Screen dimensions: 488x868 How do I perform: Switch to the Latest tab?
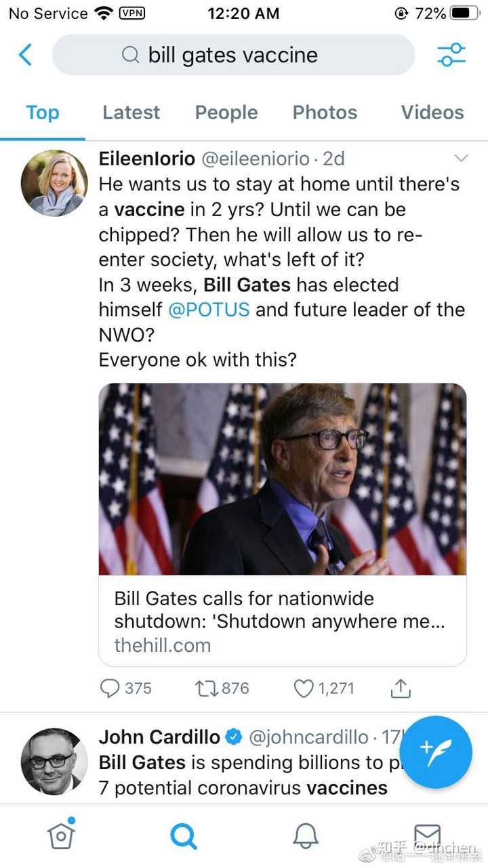point(131,112)
